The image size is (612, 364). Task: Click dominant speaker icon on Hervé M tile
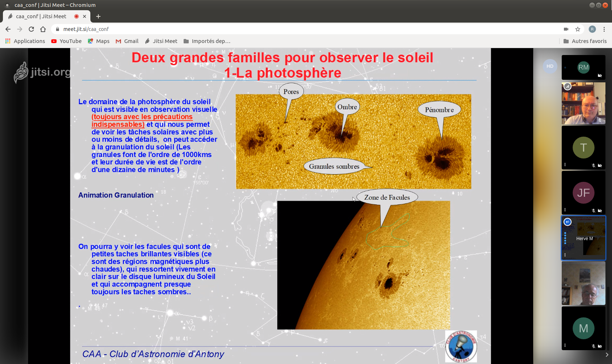click(568, 222)
